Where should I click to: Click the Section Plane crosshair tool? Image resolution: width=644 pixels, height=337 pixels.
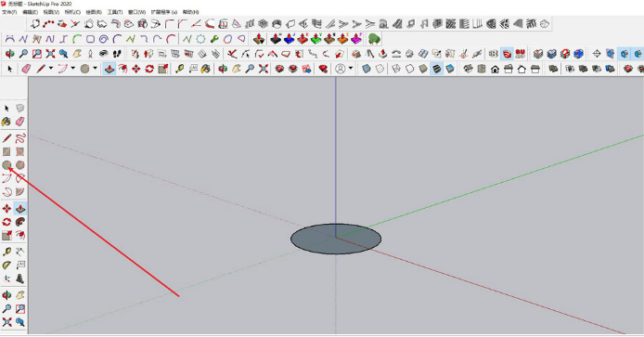(597, 54)
